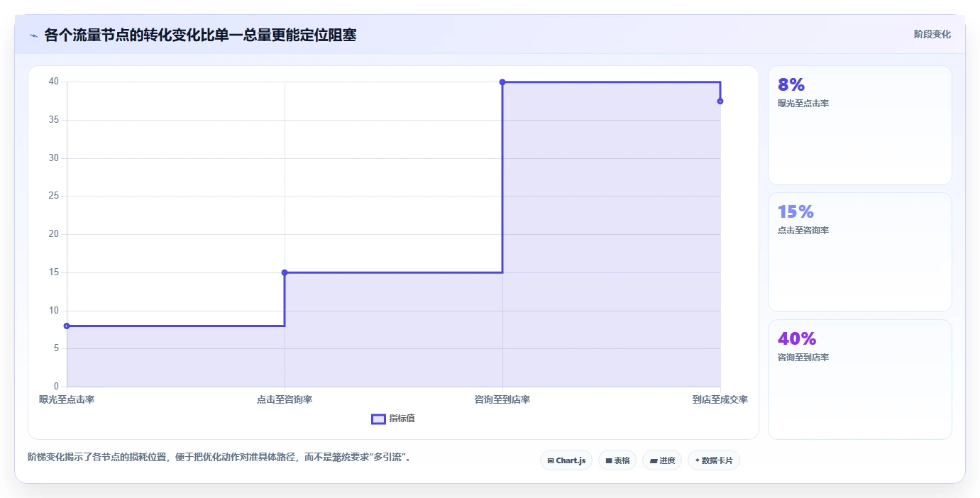Click the 进度 tag chip
This screenshot has width=980, height=498.
[x=662, y=460]
